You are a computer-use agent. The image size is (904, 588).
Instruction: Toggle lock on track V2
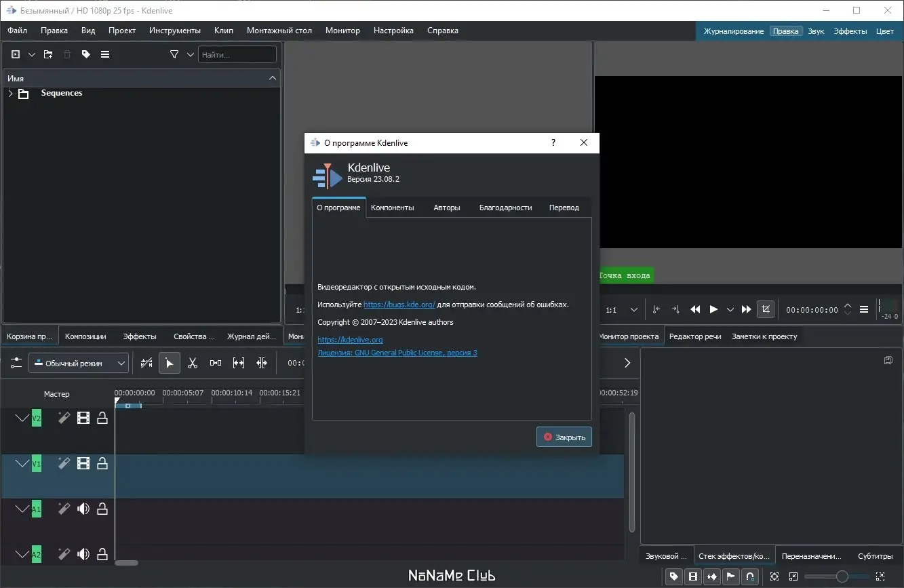pyautogui.click(x=102, y=418)
